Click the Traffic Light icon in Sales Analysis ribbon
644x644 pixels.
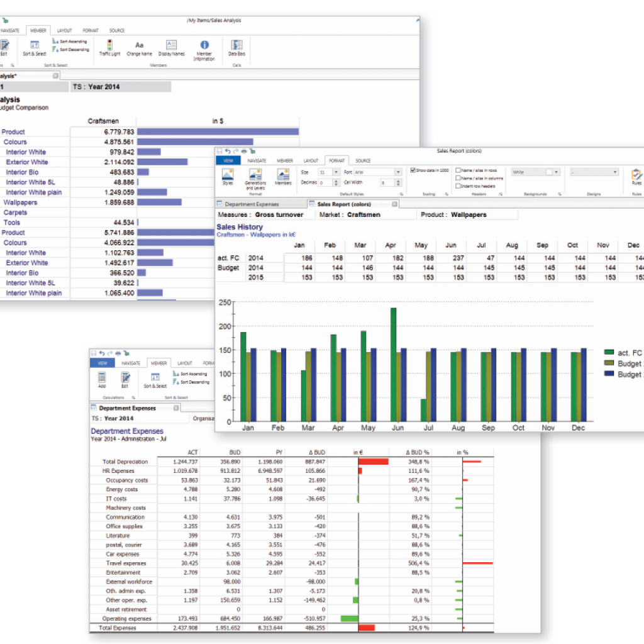pyautogui.click(x=109, y=47)
